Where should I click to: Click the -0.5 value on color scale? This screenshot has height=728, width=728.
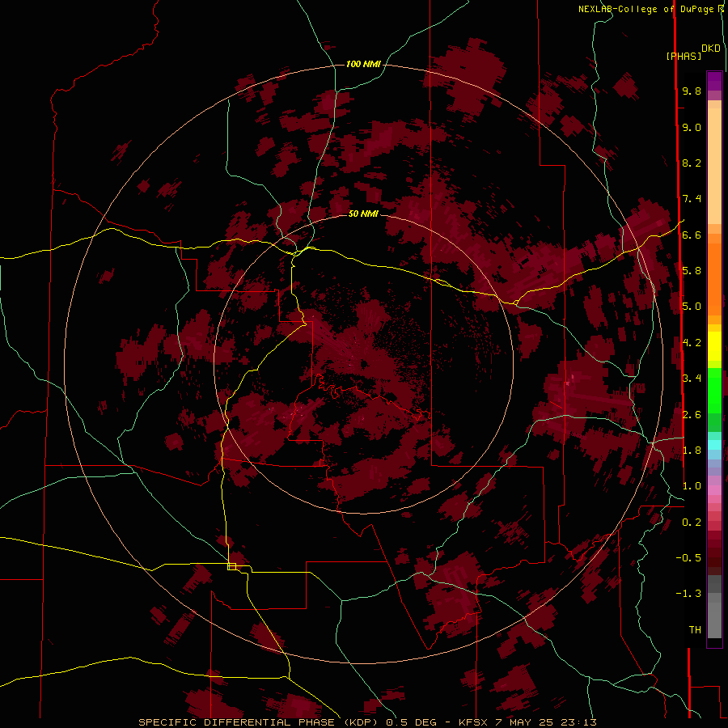(x=688, y=558)
